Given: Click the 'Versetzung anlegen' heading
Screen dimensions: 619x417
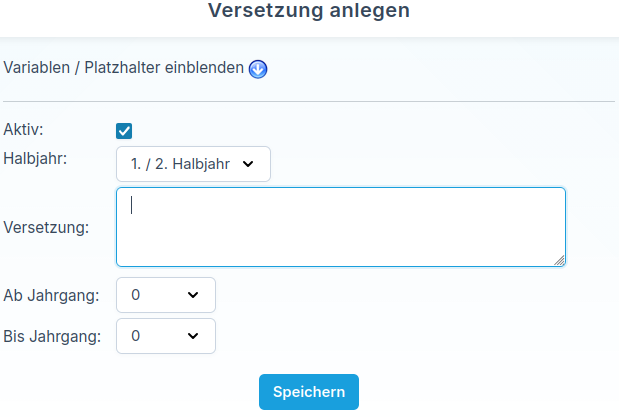Looking at the screenshot, I should (309, 11).
